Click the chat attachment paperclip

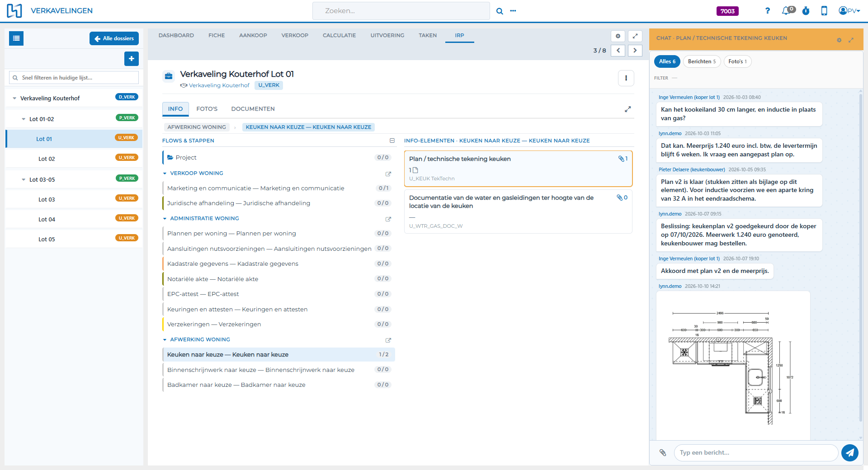[663, 452]
